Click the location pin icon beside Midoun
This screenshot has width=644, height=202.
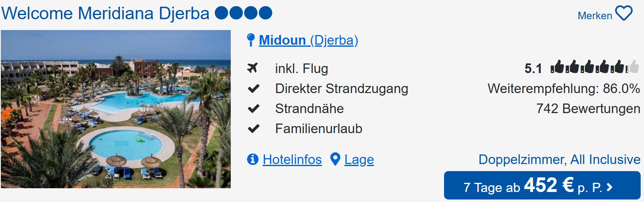tap(251, 40)
